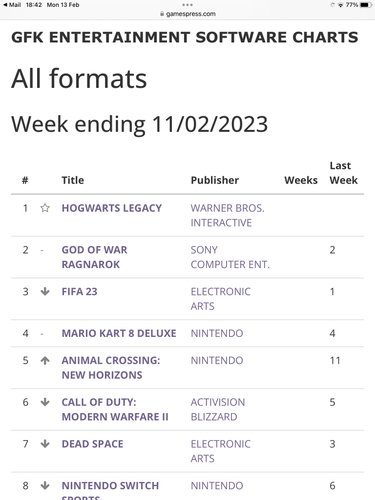Click the Last Week column header
Image resolution: width=375 pixels, height=500 pixels.
coord(343,173)
